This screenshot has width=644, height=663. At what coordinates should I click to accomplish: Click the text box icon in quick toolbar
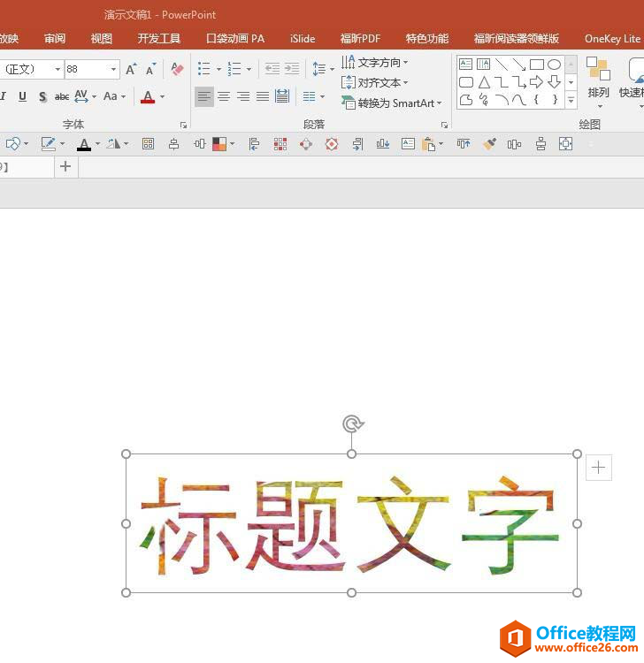click(408, 144)
